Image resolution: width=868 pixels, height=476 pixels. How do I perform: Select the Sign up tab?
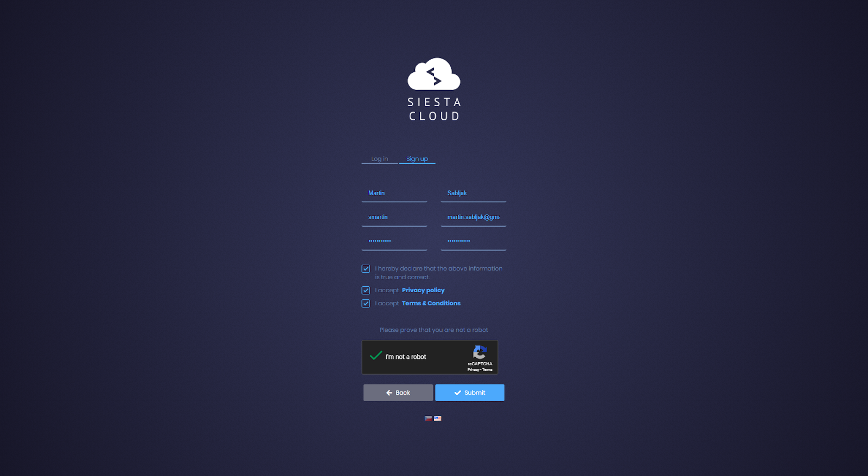pyautogui.click(x=417, y=159)
